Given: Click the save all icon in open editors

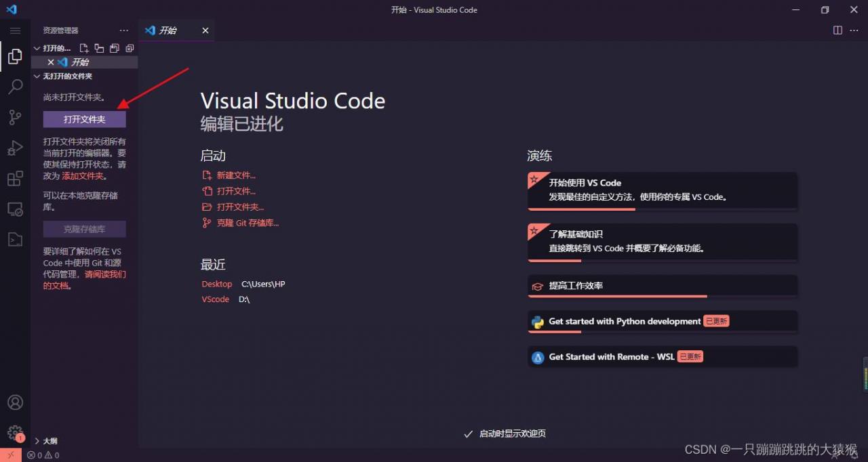Looking at the screenshot, I should point(115,48).
